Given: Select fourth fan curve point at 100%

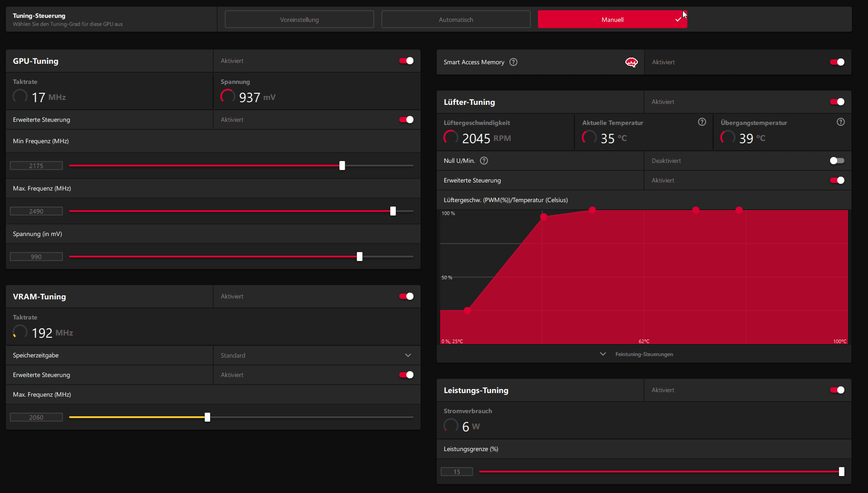Looking at the screenshot, I should pyautogui.click(x=696, y=210).
